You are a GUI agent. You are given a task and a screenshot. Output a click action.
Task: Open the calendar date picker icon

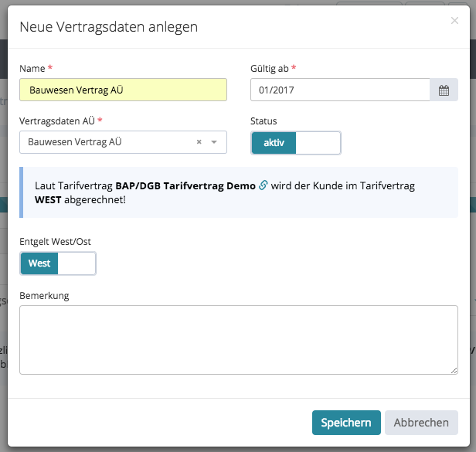(x=444, y=90)
